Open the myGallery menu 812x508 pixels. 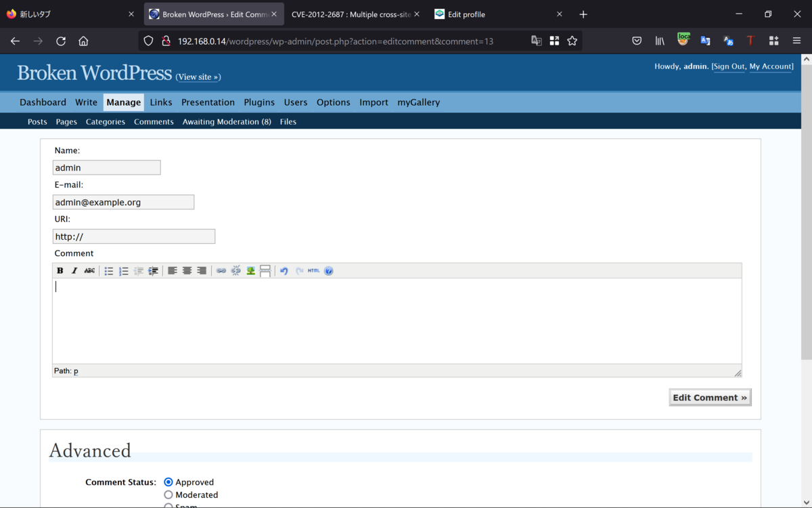click(419, 102)
